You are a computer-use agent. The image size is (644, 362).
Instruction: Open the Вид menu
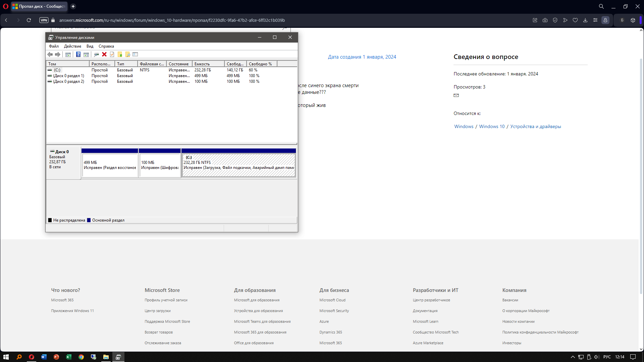[x=90, y=46]
